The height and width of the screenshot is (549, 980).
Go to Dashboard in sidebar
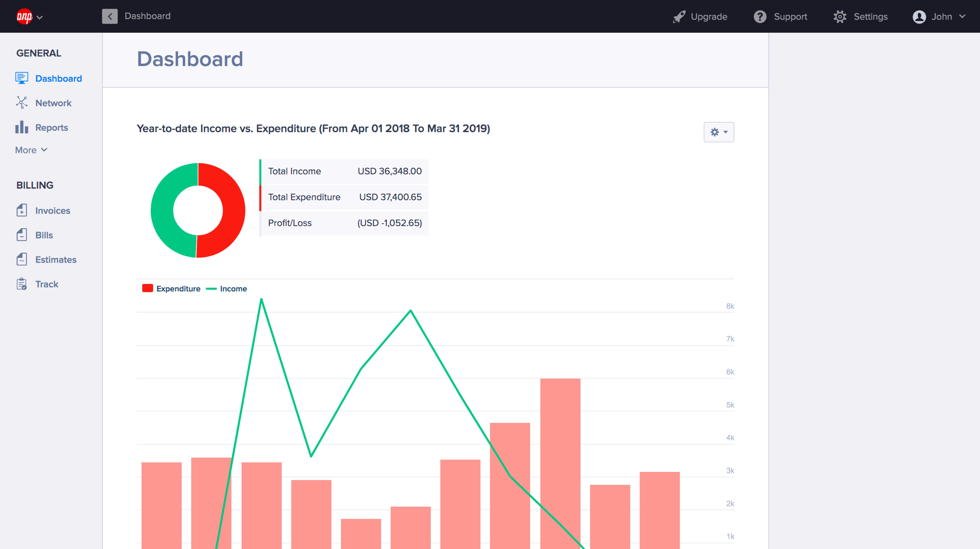point(59,78)
